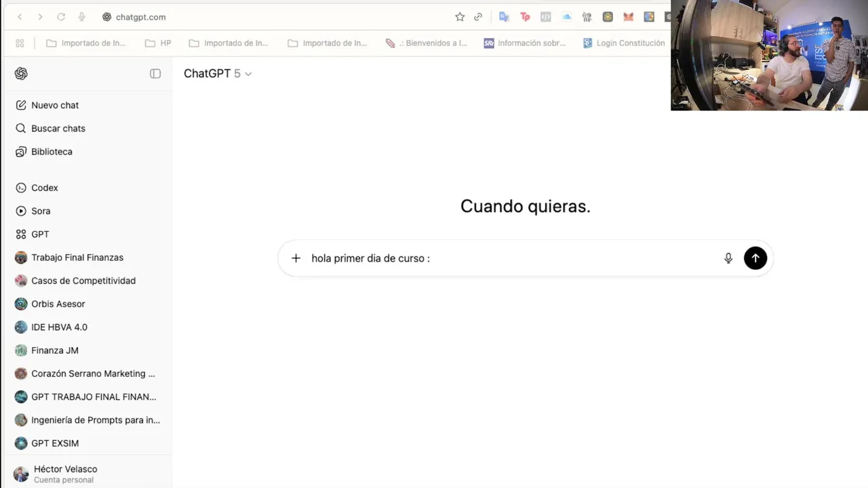Collapse the sidebar with the panel icon

(x=155, y=73)
